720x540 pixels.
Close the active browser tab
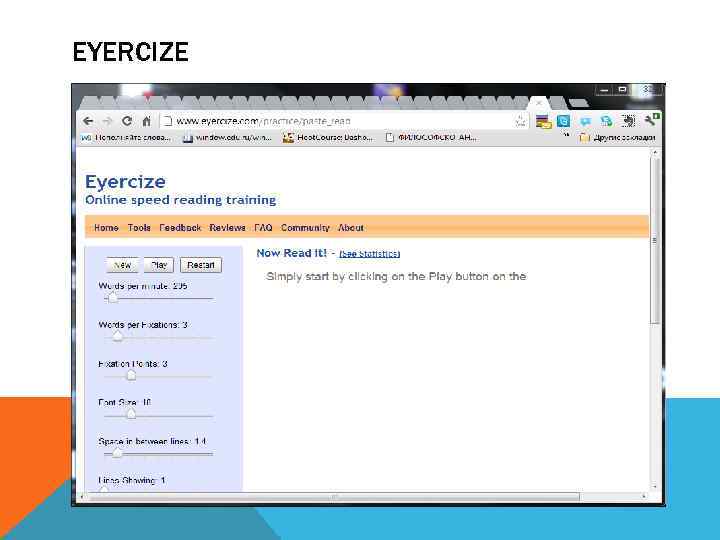539,103
